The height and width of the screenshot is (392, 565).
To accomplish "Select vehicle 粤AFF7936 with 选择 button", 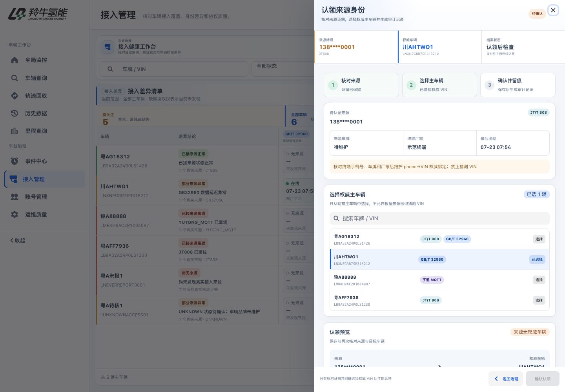I will pos(539,300).
